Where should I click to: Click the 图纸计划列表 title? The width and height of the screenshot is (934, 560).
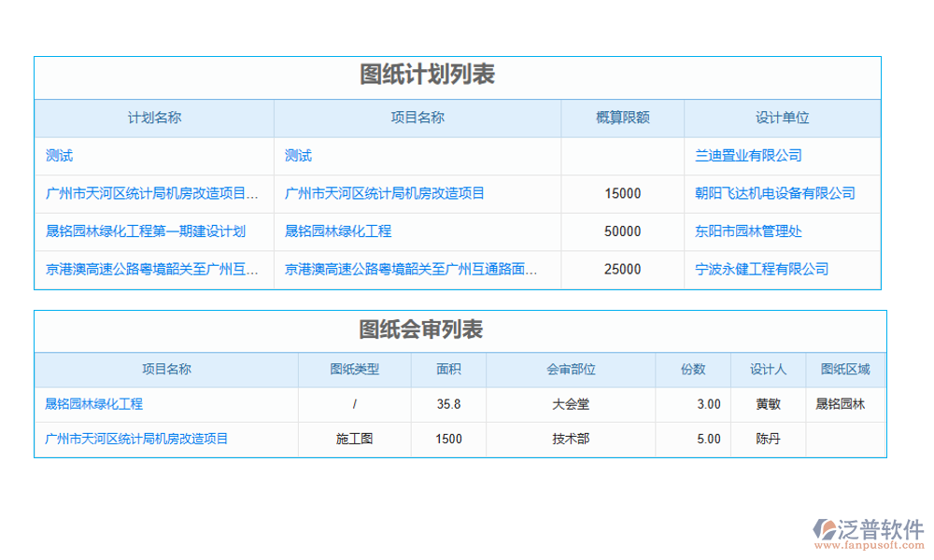[427, 75]
